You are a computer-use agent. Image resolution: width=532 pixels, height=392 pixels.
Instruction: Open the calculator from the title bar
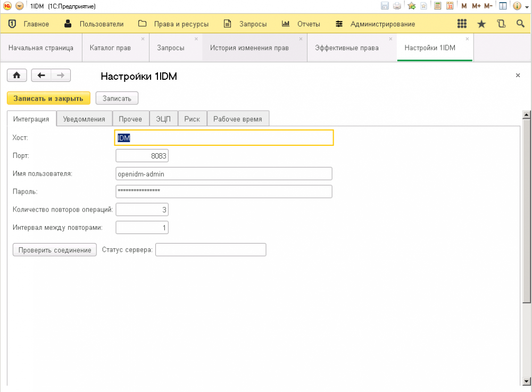[438, 6]
